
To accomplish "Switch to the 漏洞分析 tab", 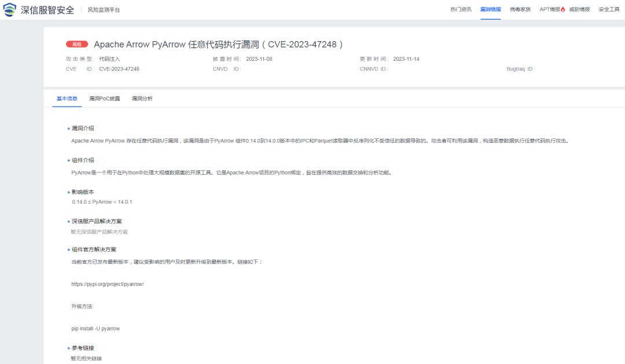I will click(142, 98).
